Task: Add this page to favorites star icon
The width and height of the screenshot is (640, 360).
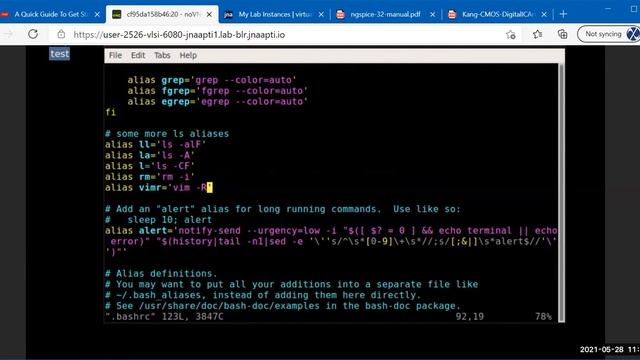Action: tap(510, 35)
